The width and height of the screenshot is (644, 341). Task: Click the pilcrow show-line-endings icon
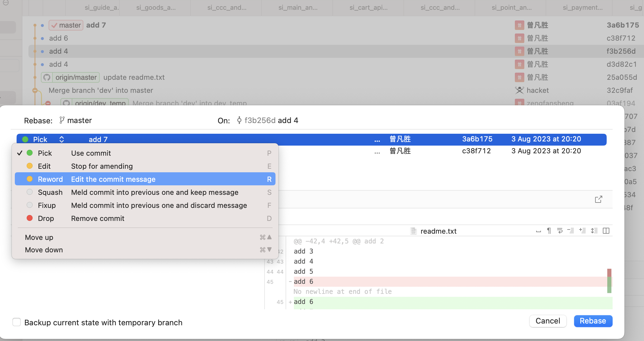pos(549,231)
